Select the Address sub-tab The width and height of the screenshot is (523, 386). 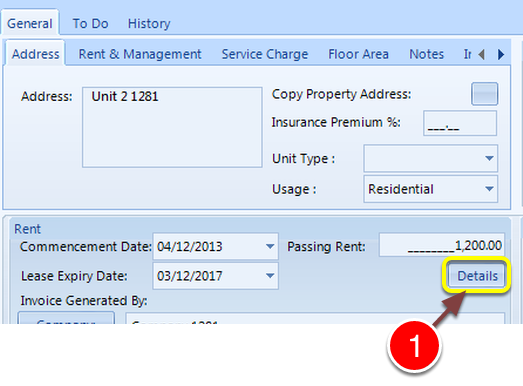pos(35,54)
